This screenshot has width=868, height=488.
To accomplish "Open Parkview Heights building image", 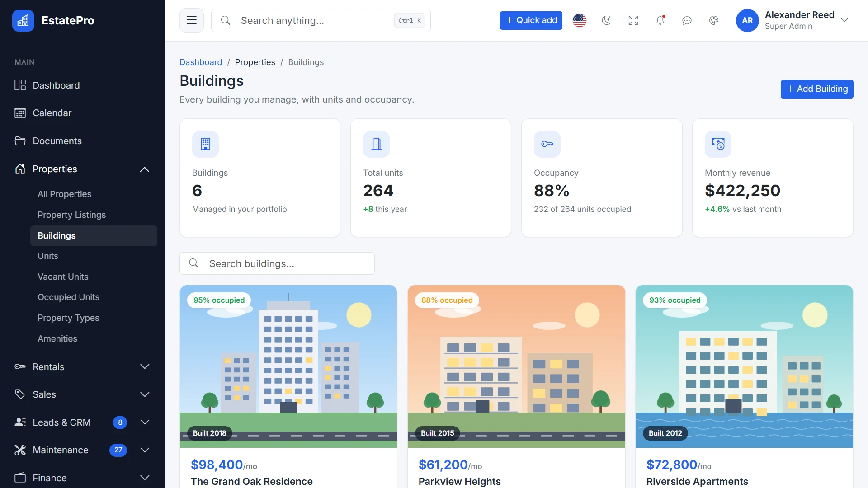I will point(516,366).
